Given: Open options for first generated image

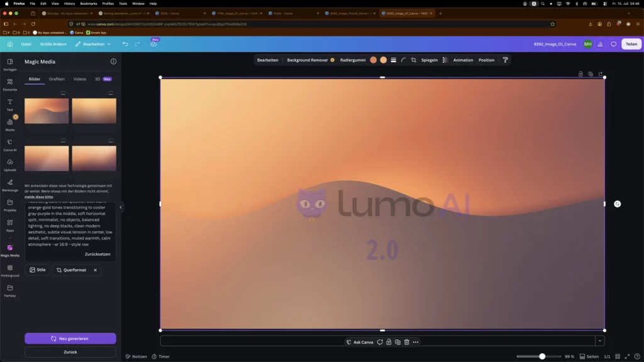Looking at the screenshot, I should pyautogui.click(x=63, y=94).
